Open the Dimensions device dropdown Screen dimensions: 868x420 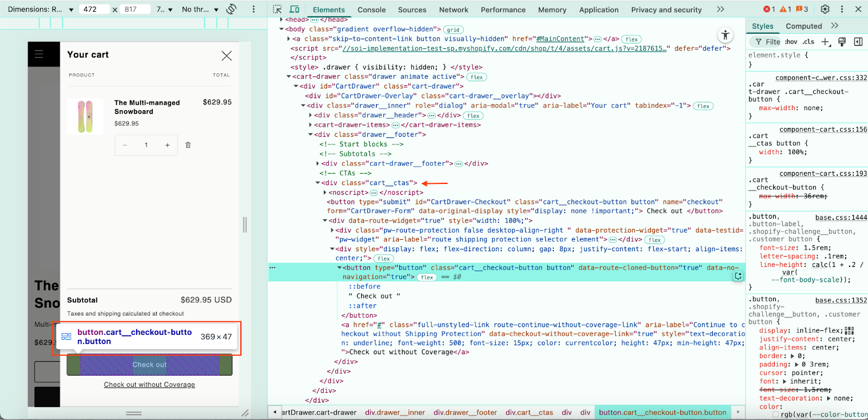(40, 9)
